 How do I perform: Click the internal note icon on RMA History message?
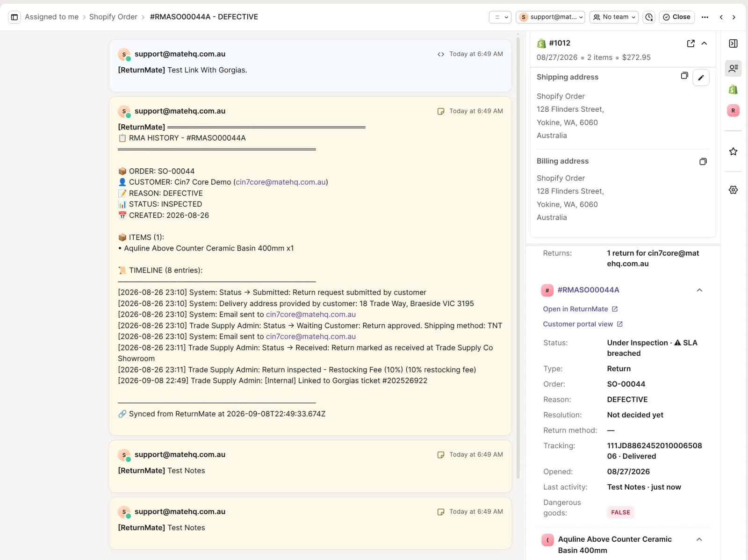point(440,111)
